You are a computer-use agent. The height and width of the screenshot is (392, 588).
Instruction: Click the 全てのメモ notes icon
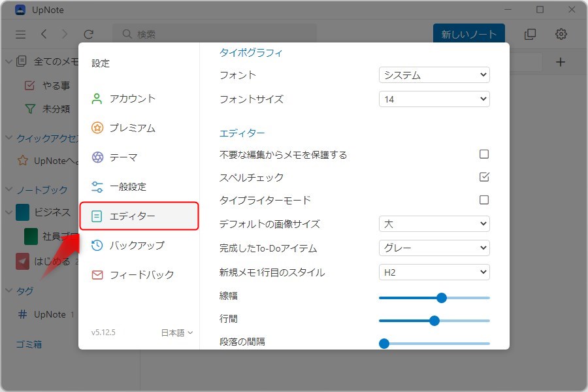click(22, 61)
